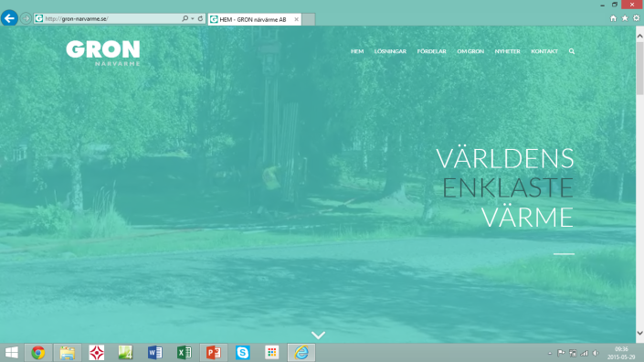644x362 pixels.
Task: Open the browser Tools gear icon
Action: click(636, 18)
